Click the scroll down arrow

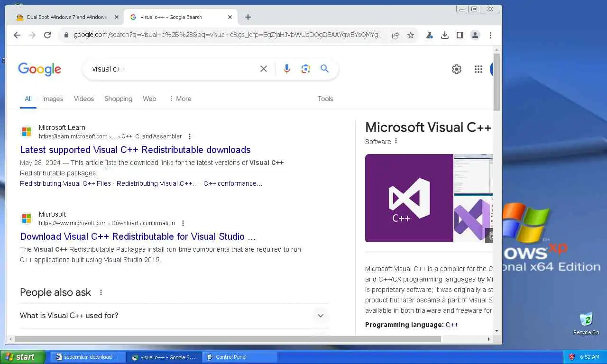point(497,331)
